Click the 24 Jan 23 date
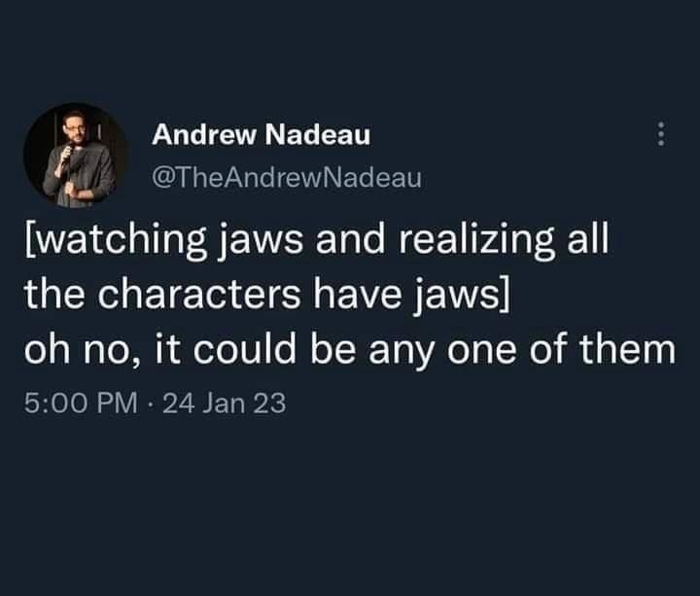This screenshot has height=596, width=700. (225, 403)
